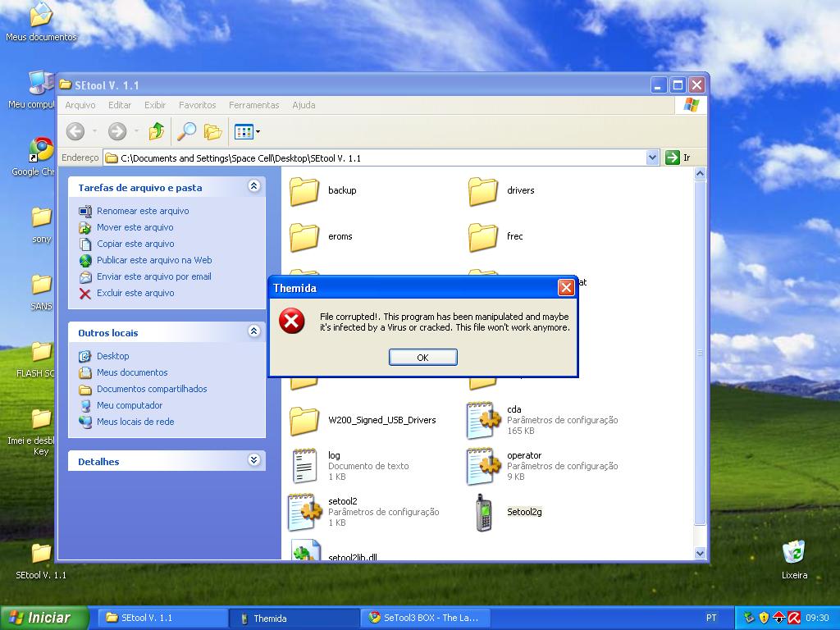Image resolution: width=840 pixels, height=630 pixels.
Task: Open the Editar menu
Action: point(120,105)
